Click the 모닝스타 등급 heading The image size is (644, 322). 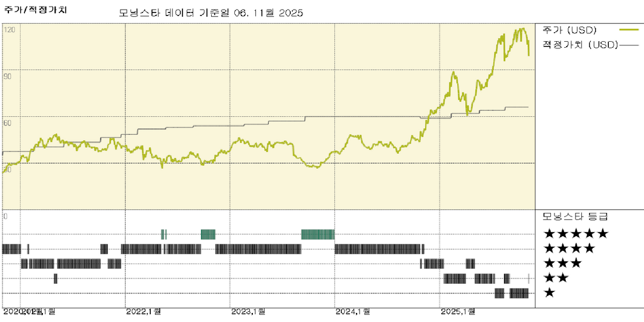(575, 216)
